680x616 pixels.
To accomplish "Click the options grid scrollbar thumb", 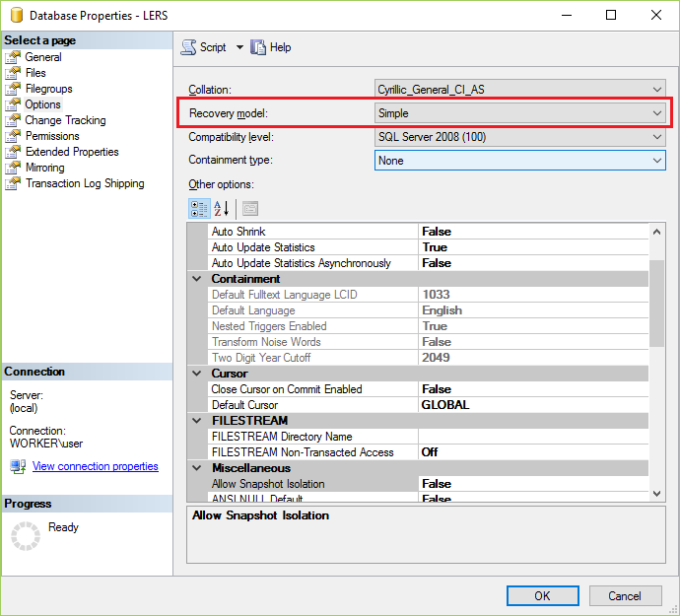I will [657, 304].
